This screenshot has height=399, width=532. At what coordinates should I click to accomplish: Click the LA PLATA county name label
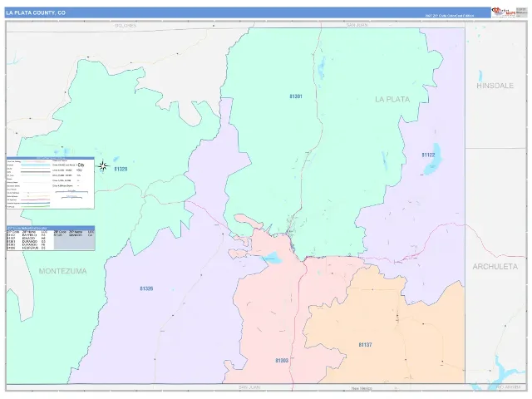click(392, 100)
